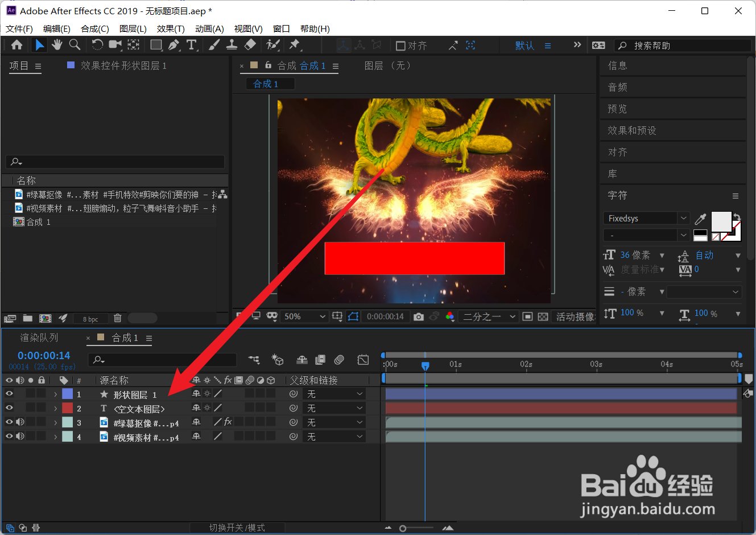Switch to the 渲染队列 tab

tap(39, 338)
